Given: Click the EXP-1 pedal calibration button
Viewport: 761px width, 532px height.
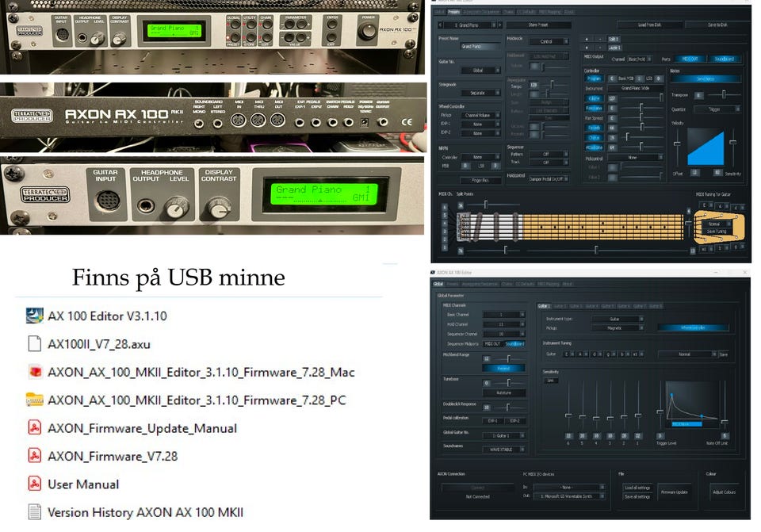Looking at the screenshot, I should click(492, 421).
